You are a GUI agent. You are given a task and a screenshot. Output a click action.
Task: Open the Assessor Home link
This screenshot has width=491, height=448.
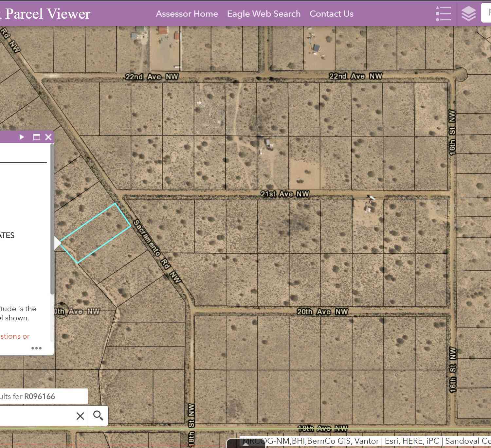point(187,14)
